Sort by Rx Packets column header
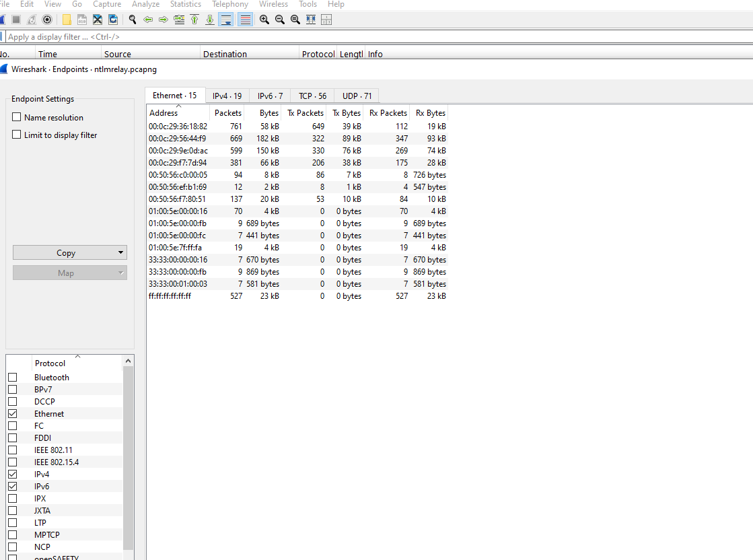Viewport: 753px width, 560px height. [386, 113]
